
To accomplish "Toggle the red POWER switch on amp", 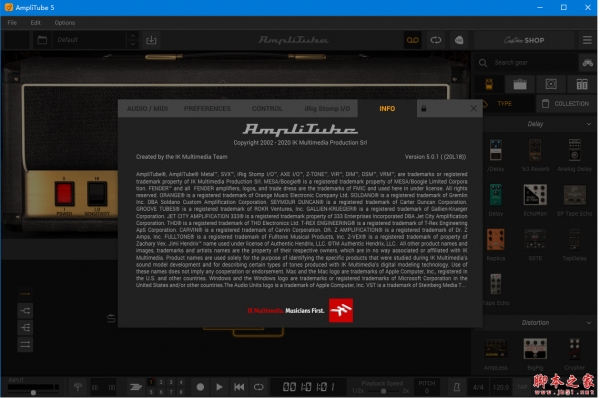I will pyautogui.click(x=64, y=193).
